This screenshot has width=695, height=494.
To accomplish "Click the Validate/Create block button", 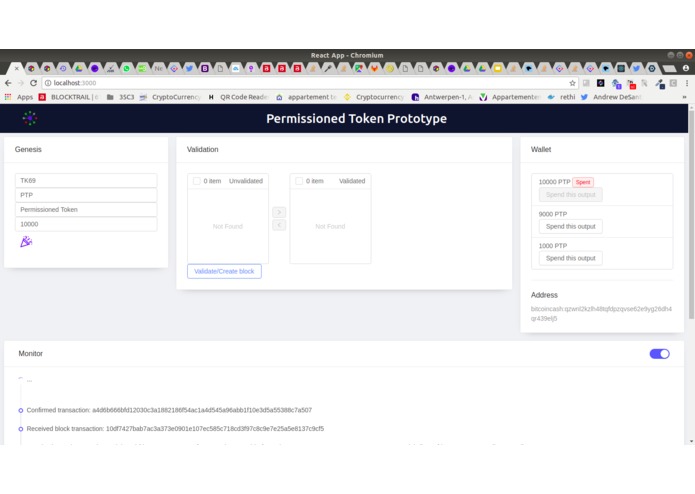I will tap(224, 271).
